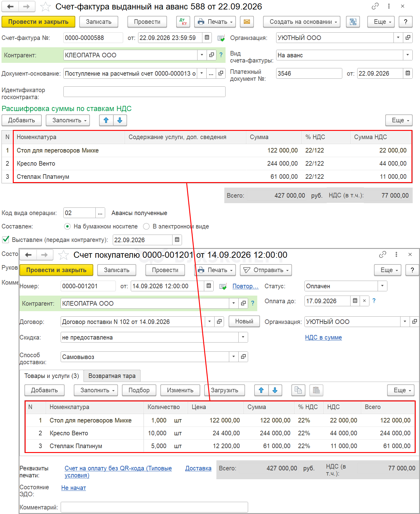Expand 'Создать на основании' menu
The image size is (420, 514).
[x=301, y=22]
